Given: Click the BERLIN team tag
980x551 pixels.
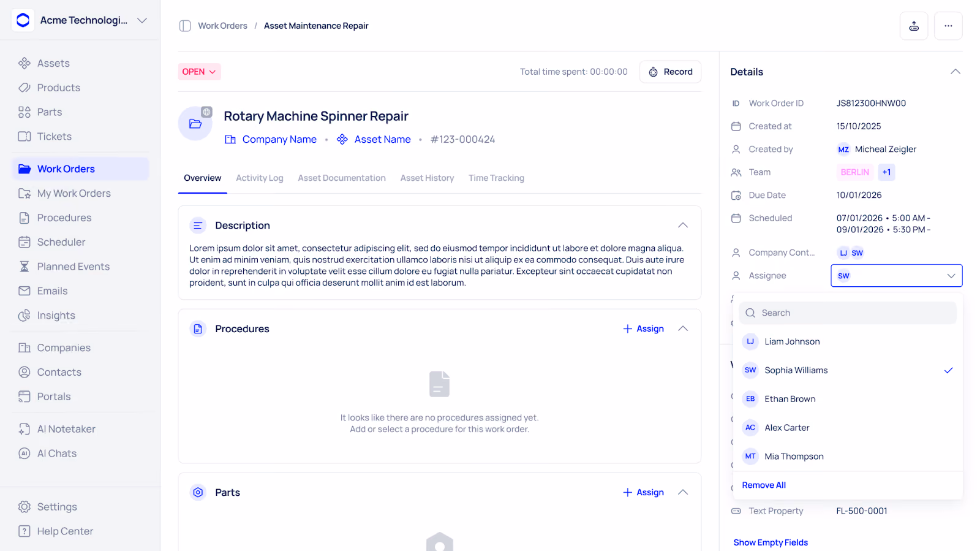Looking at the screenshot, I should click(854, 172).
